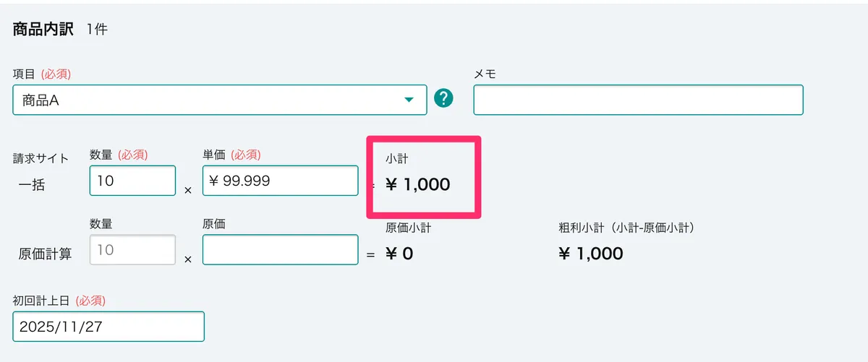Click the disabled 数量 field in 原価計算 row
Screen dimensions: 868x362
[132, 250]
